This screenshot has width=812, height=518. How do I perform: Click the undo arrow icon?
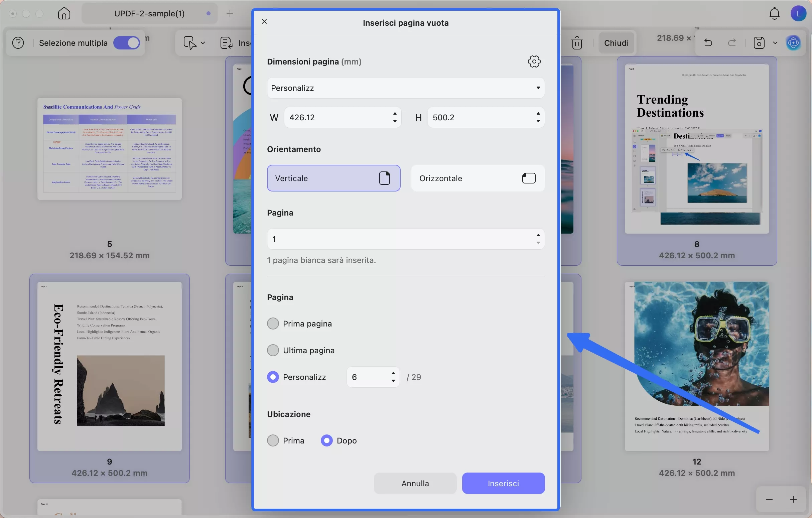(x=708, y=43)
